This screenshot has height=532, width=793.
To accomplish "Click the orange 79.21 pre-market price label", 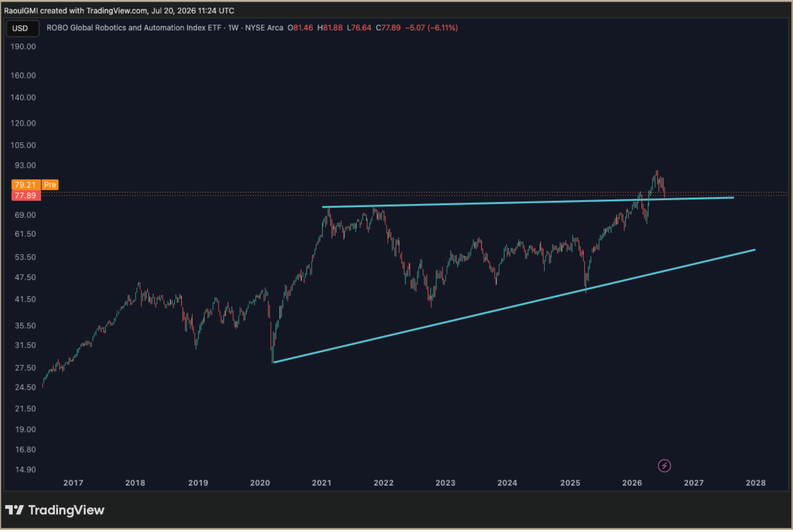I will (26, 185).
